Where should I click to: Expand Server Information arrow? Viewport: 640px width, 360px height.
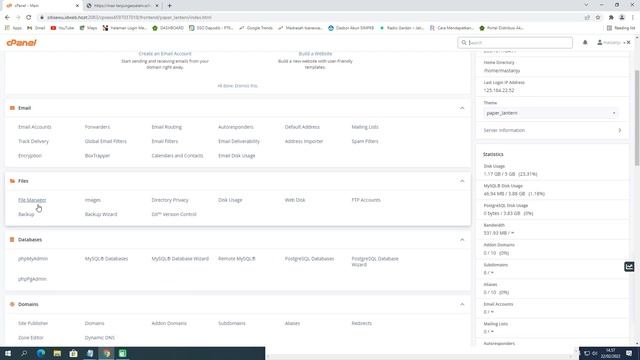(x=620, y=130)
